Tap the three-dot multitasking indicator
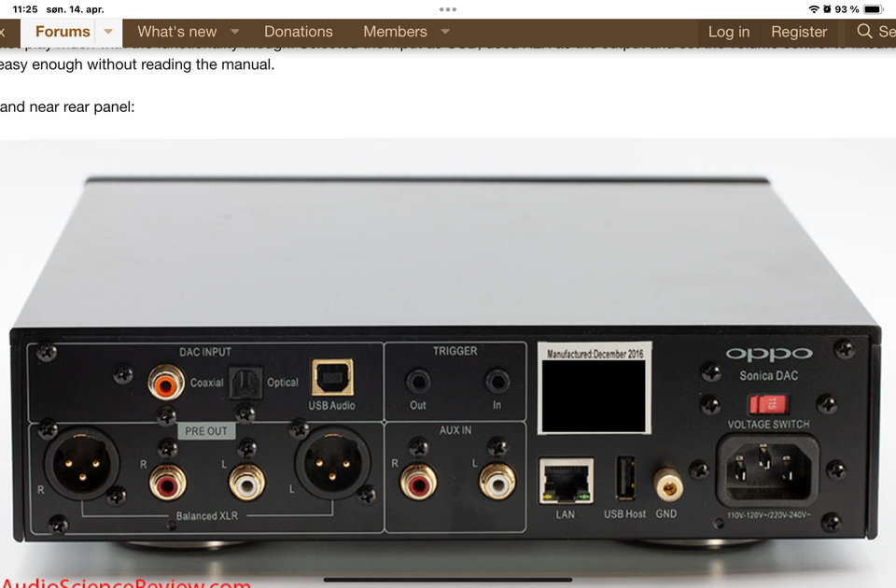This screenshot has height=588, width=896. pyautogui.click(x=448, y=9)
